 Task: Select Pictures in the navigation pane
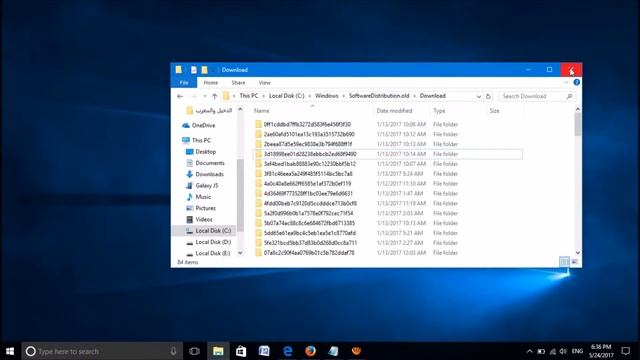[205, 208]
